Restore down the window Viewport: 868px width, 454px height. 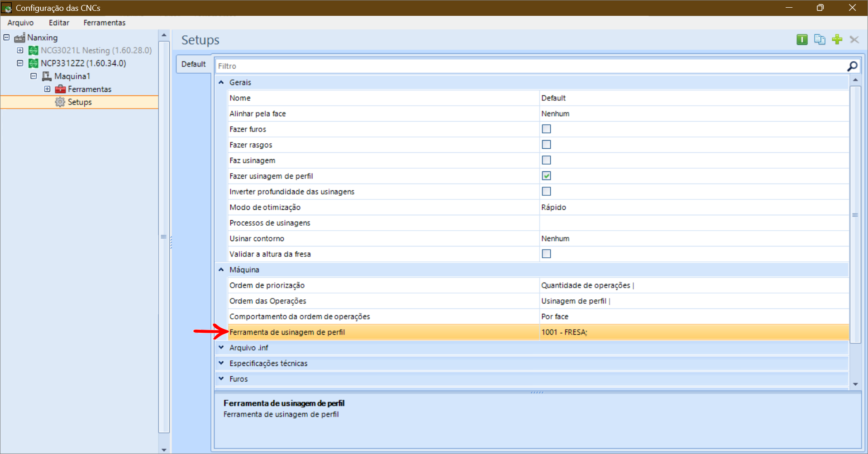[820, 8]
